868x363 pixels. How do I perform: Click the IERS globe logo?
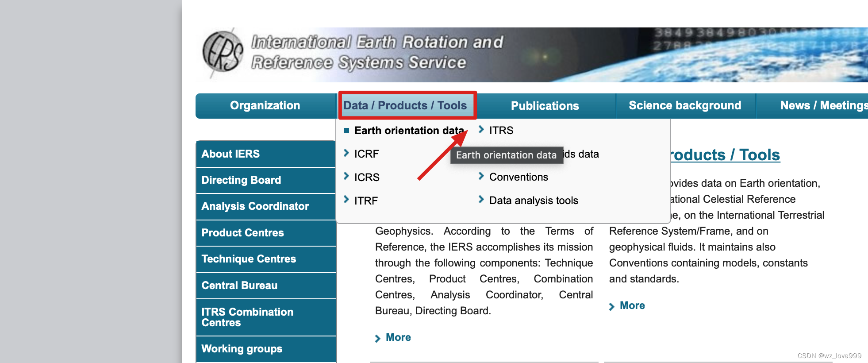pos(223,53)
